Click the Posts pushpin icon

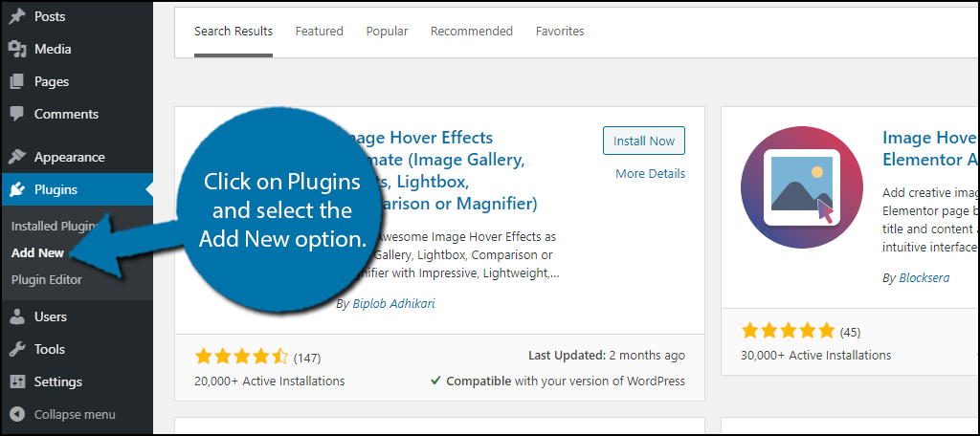(17, 16)
